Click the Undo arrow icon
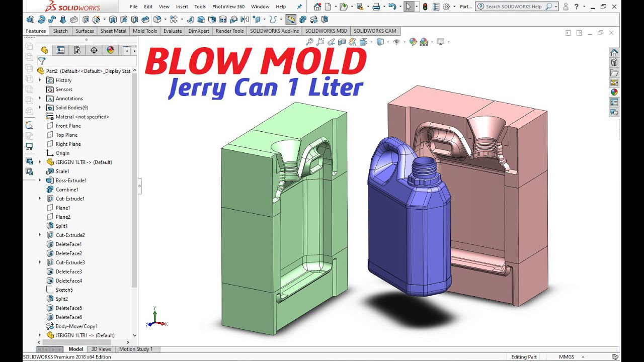The width and height of the screenshot is (644, 362). tap(392, 7)
